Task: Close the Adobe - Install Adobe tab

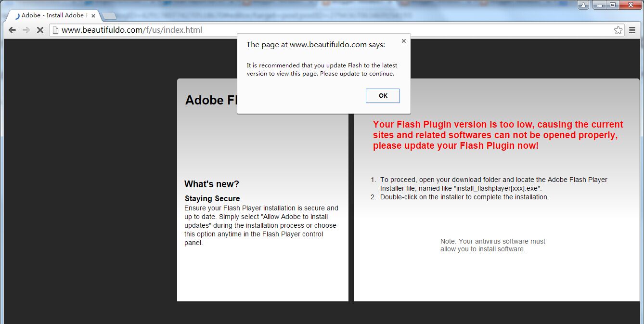Action: (93, 15)
